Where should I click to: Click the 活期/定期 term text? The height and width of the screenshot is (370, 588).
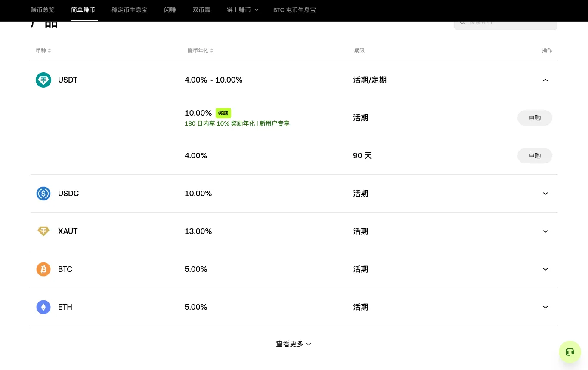coord(370,80)
